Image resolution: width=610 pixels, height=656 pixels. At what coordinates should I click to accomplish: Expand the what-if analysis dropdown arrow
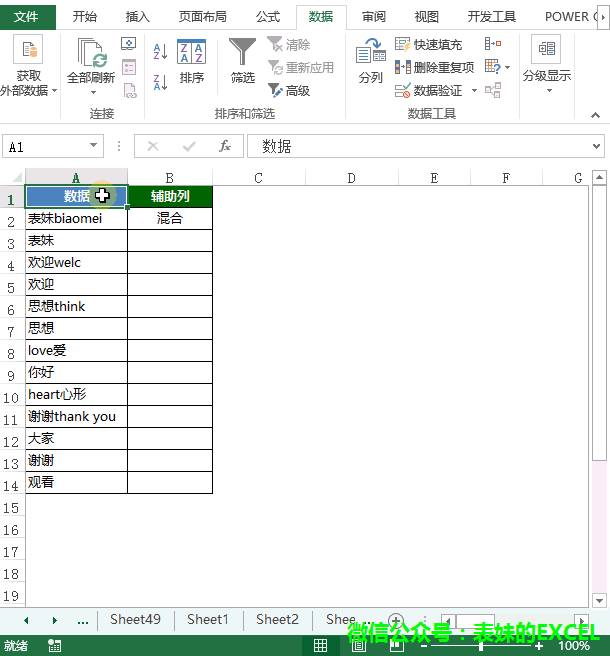pyautogui.click(x=507, y=67)
